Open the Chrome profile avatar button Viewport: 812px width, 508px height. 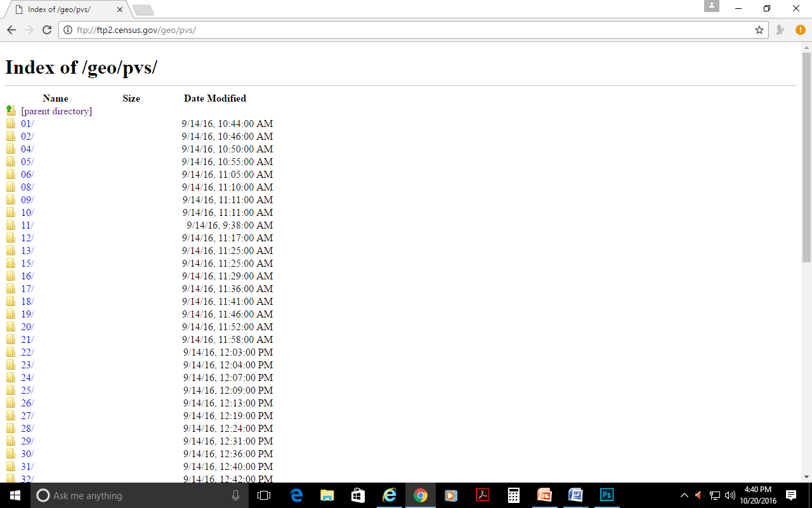point(712,6)
